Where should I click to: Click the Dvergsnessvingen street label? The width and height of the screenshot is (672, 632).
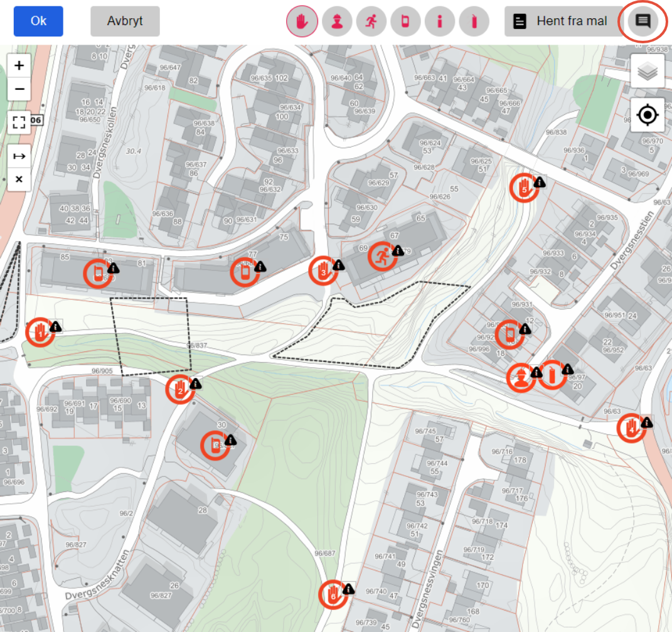coord(427,590)
